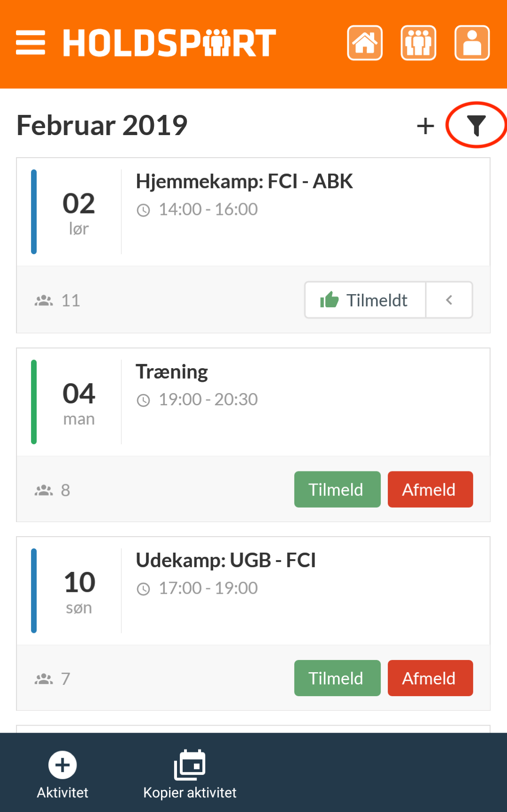This screenshot has width=507, height=812.
Task: View the 8 participants of Træning
Action: (x=52, y=490)
